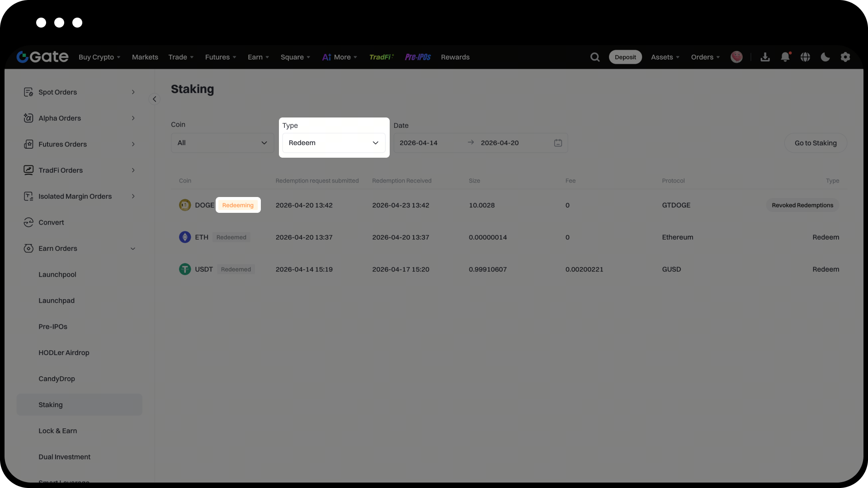868x488 pixels.
Task: Open the Coin dropdown set to All
Action: pos(222,143)
